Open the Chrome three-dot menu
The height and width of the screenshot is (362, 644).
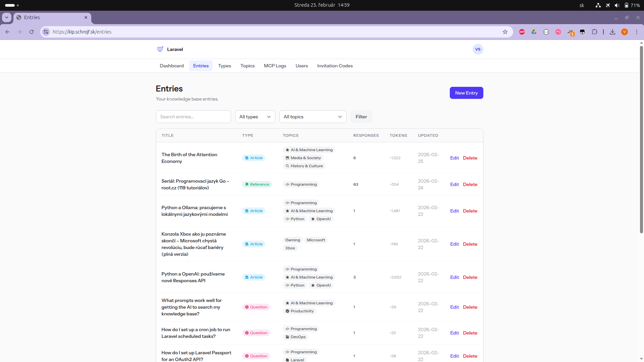637,32
